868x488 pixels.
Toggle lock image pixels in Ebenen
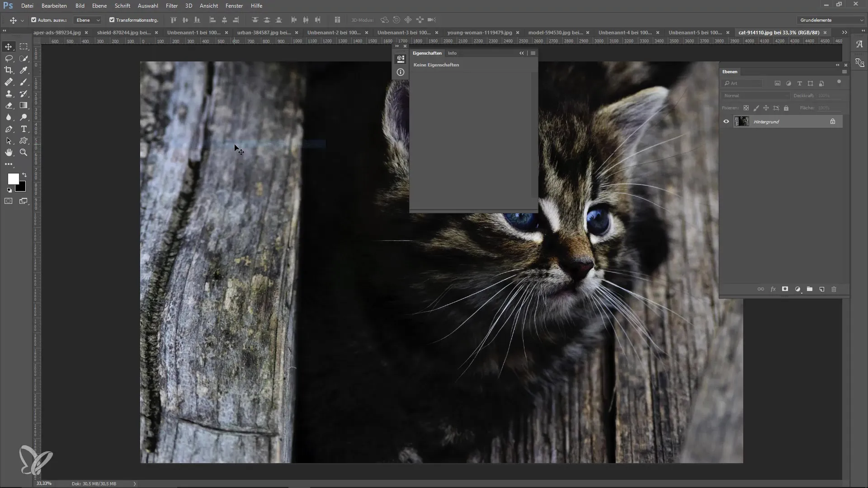756,108
